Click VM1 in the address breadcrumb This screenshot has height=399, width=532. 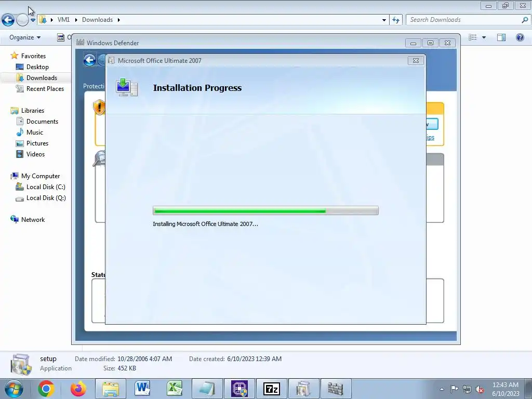coord(63,20)
